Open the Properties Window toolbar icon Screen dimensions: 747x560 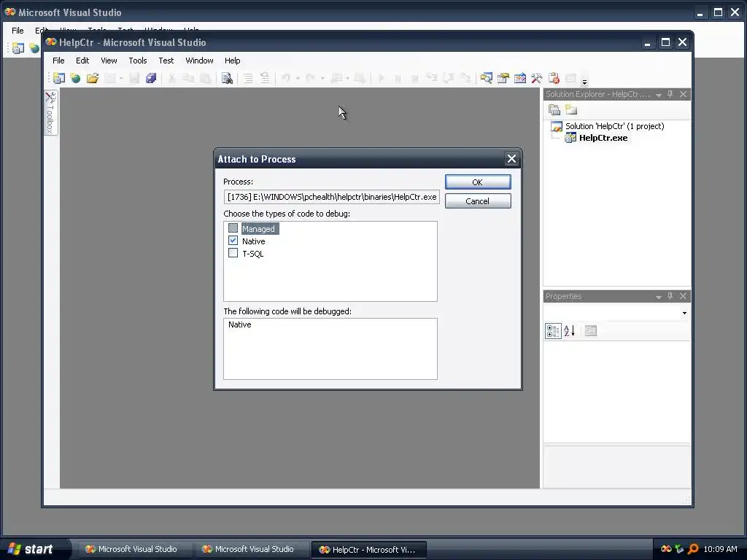pyautogui.click(x=503, y=78)
